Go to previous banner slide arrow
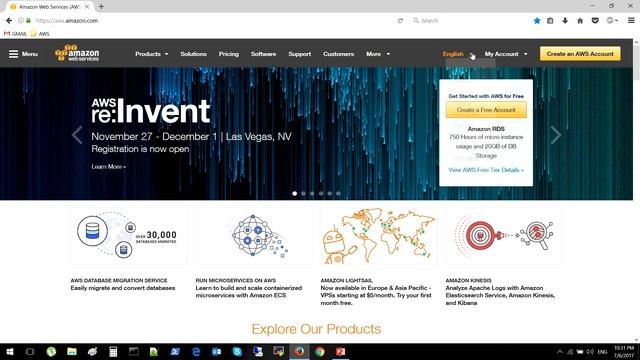640x360 pixels. click(x=77, y=135)
